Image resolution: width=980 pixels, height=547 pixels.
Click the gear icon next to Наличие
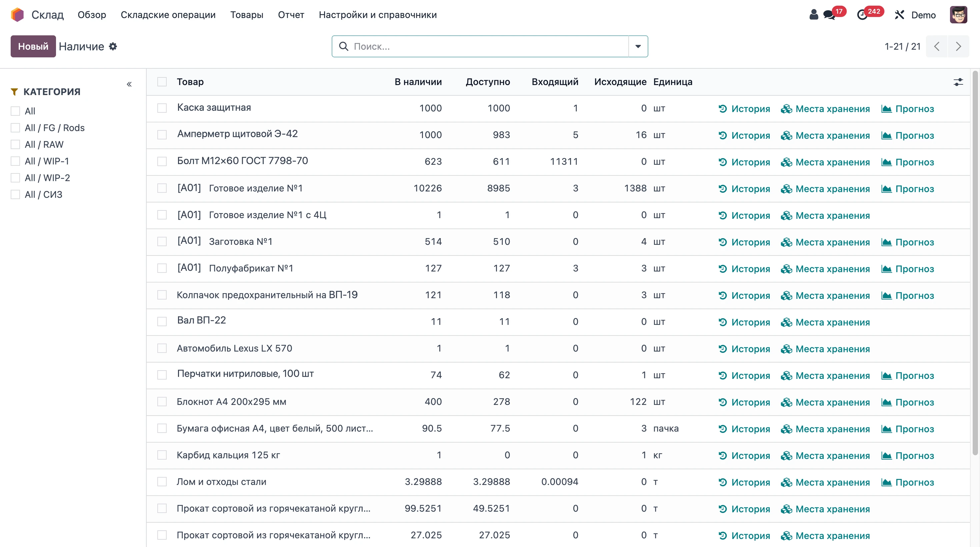coord(113,46)
